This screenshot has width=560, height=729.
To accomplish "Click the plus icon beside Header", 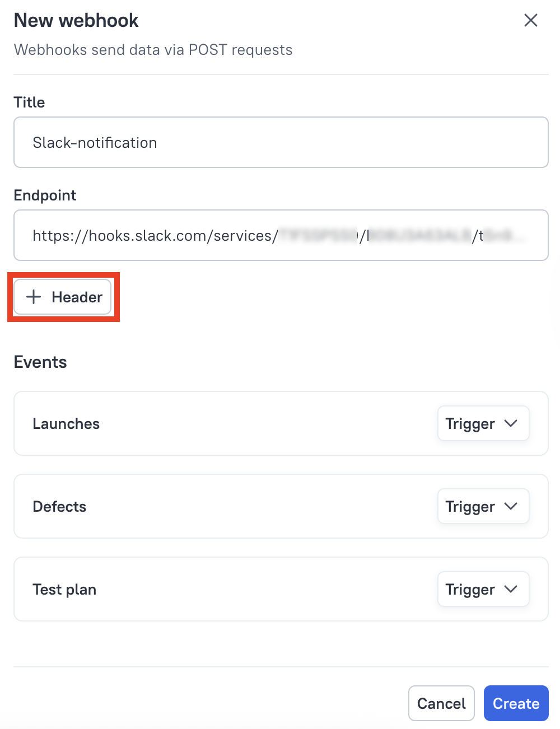I will (x=34, y=297).
